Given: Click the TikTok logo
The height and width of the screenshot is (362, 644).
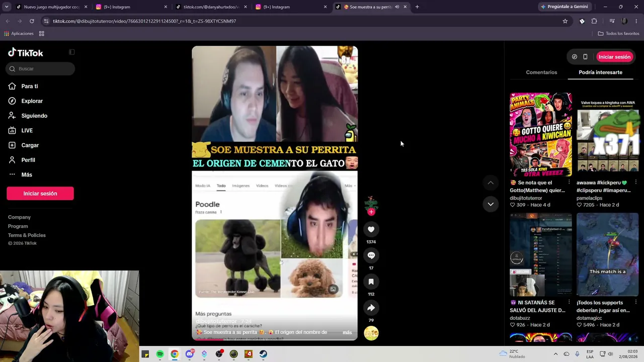Looking at the screenshot, I should 26,53.
